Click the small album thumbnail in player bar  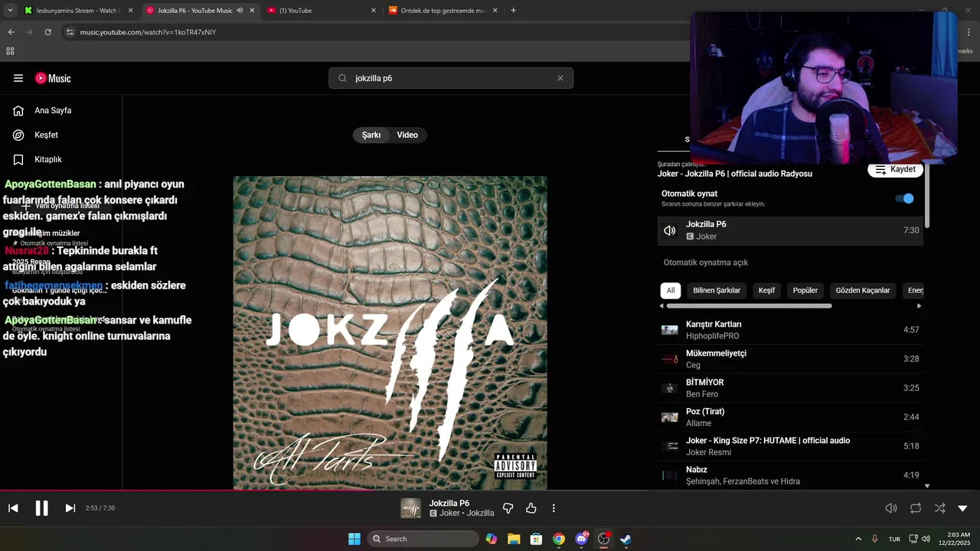(x=411, y=508)
